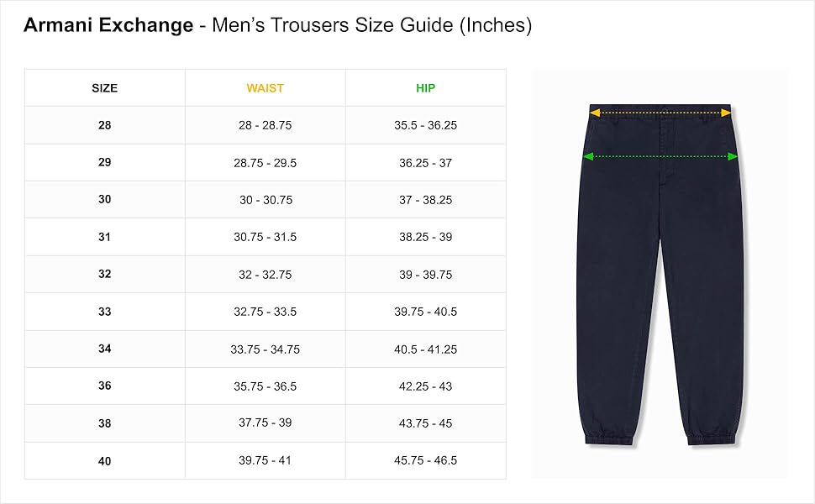
Task: Click hip value 35.5 - 36.25
Action: pyautogui.click(x=425, y=125)
